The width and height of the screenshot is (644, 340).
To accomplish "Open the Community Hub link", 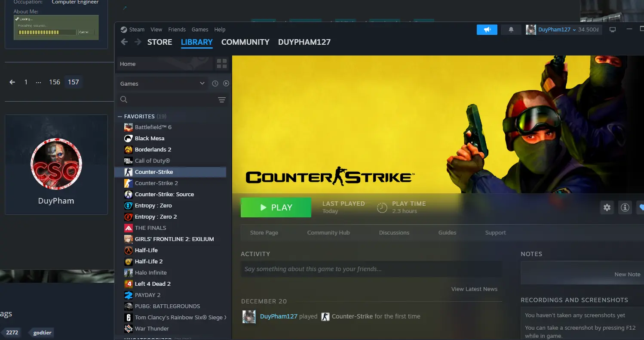I will 328,233.
